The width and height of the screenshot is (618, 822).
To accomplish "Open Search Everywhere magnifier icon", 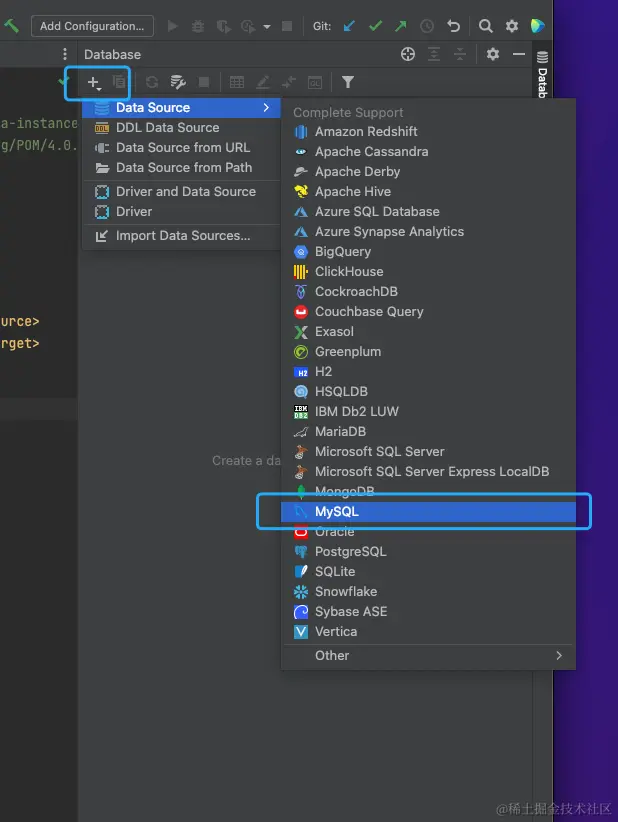I will 485,26.
